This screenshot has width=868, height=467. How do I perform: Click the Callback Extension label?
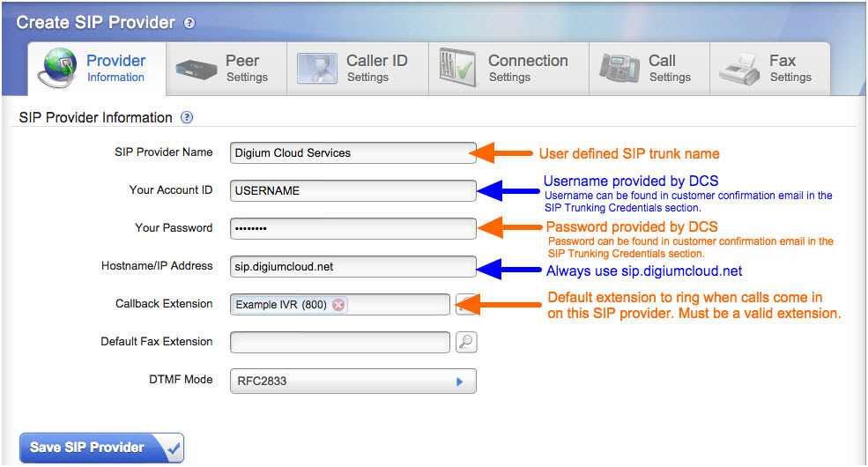164,303
